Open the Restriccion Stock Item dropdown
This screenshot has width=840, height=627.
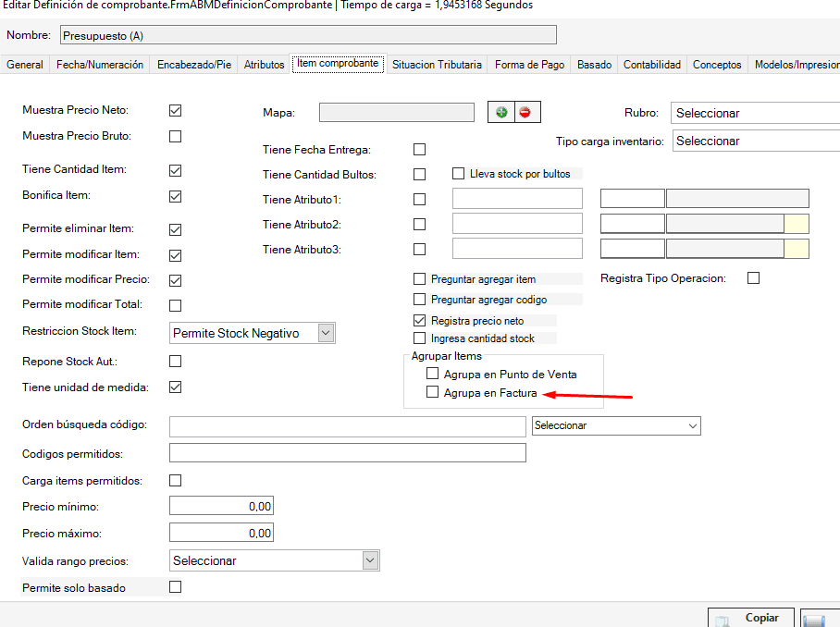click(325, 333)
